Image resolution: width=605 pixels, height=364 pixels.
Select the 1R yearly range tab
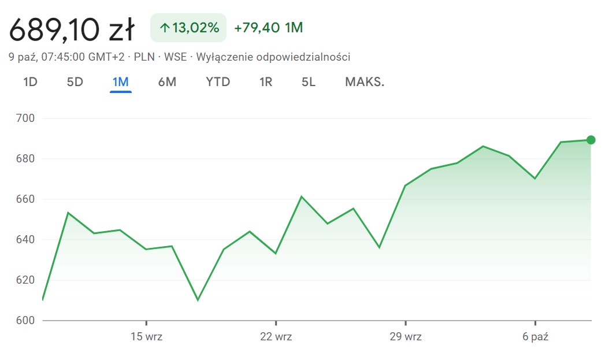click(266, 82)
